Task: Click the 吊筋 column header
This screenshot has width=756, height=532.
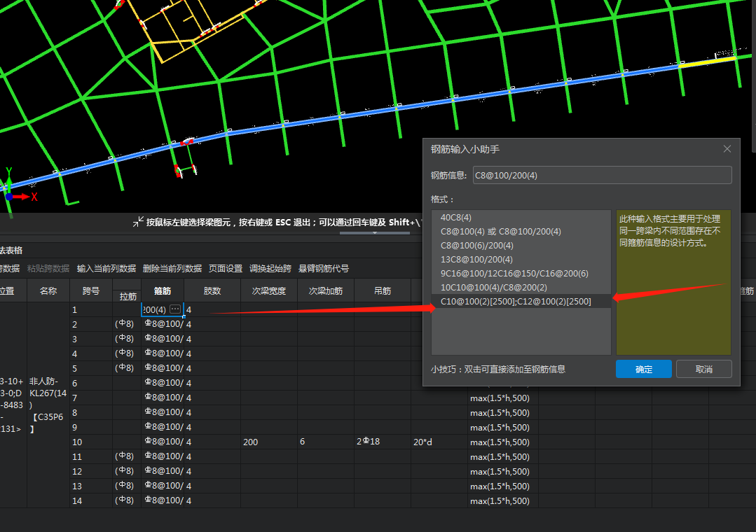Action: click(x=383, y=290)
